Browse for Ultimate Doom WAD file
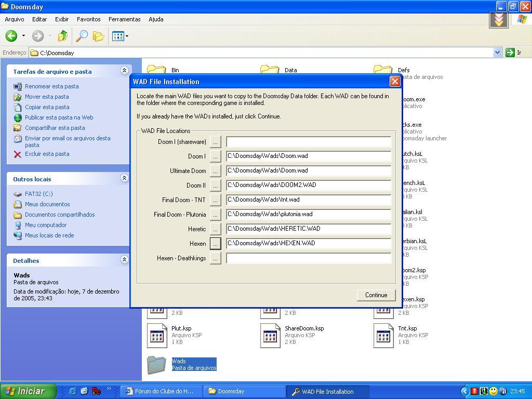 (x=216, y=171)
